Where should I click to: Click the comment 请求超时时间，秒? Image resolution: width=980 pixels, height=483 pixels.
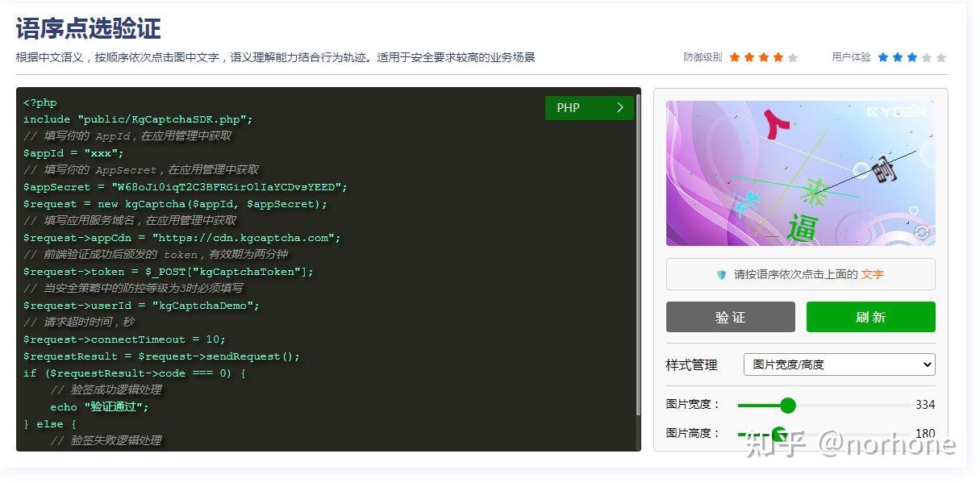coord(79,323)
